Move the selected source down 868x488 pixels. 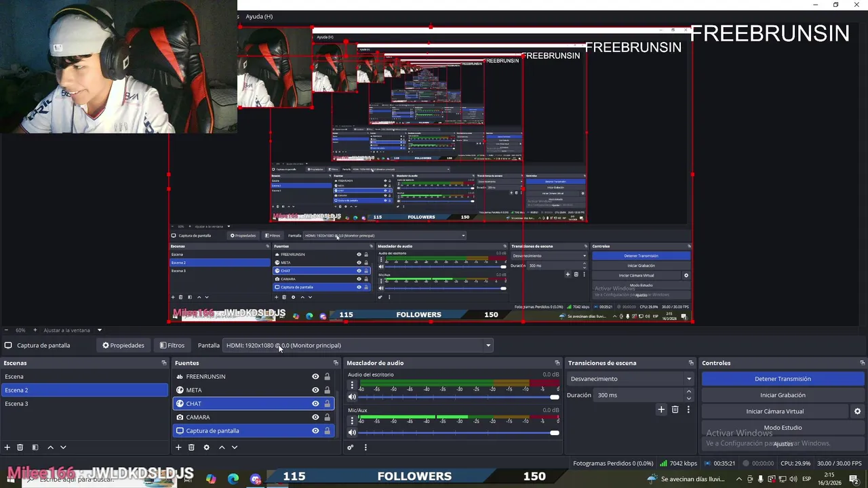(235, 447)
